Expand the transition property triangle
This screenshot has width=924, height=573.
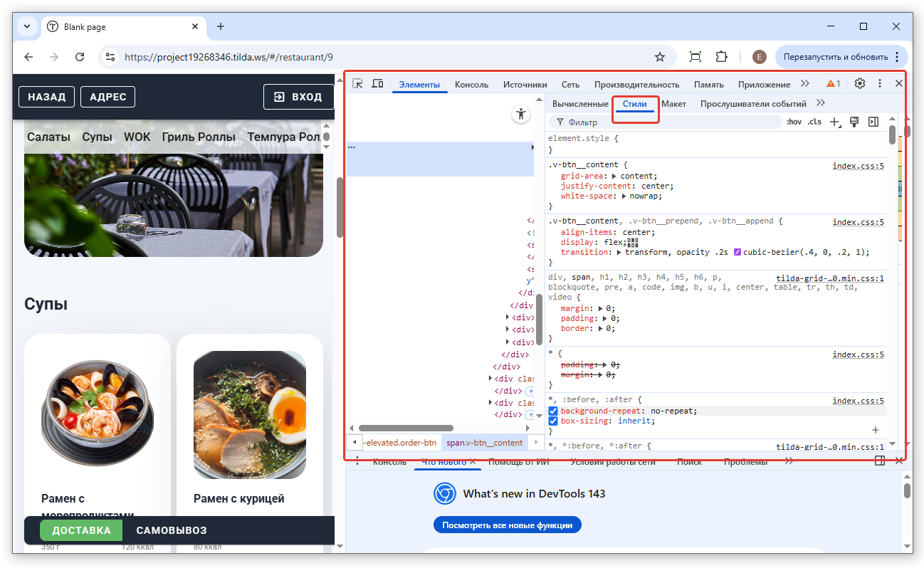[x=619, y=252]
